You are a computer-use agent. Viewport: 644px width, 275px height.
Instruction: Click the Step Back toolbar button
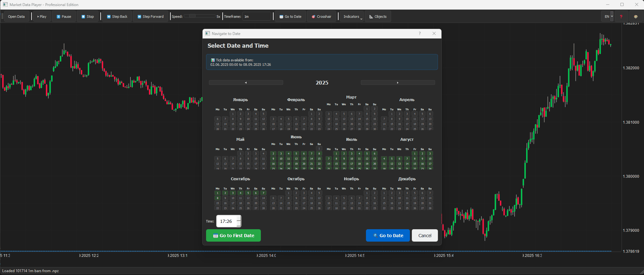point(117,17)
